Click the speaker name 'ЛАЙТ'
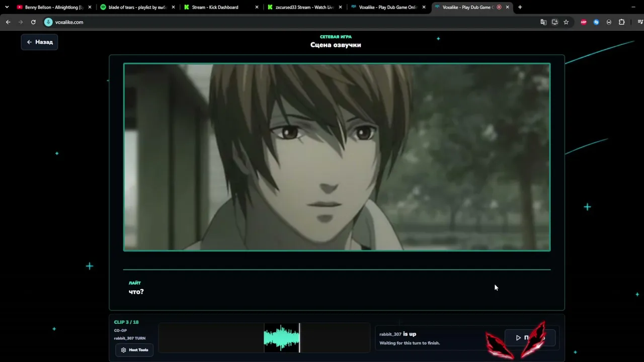 coord(134,283)
